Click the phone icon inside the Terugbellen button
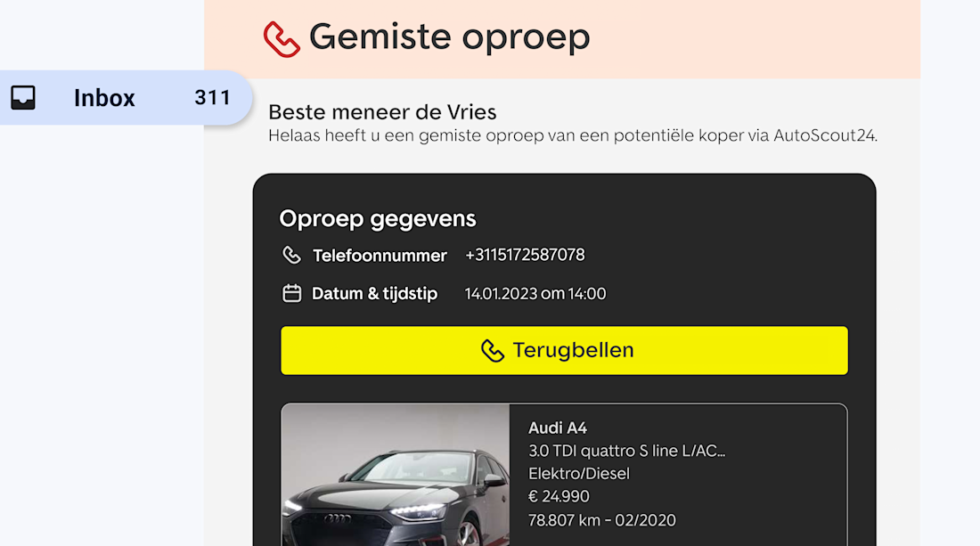Screen dimensions: 980x546 click(492, 350)
